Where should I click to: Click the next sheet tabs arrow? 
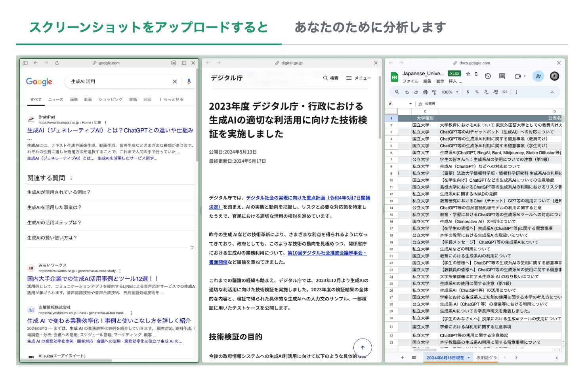(516, 357)
